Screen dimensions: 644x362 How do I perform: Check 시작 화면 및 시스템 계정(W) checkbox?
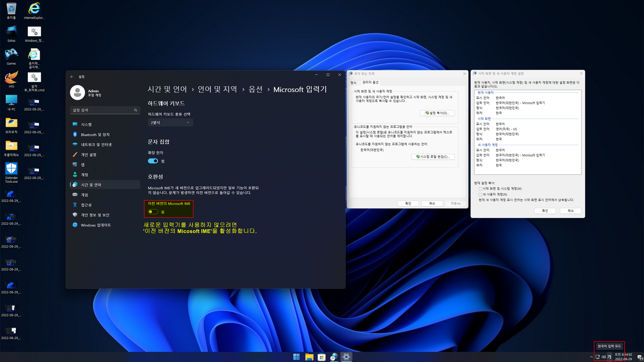click(x=480, y=189)
